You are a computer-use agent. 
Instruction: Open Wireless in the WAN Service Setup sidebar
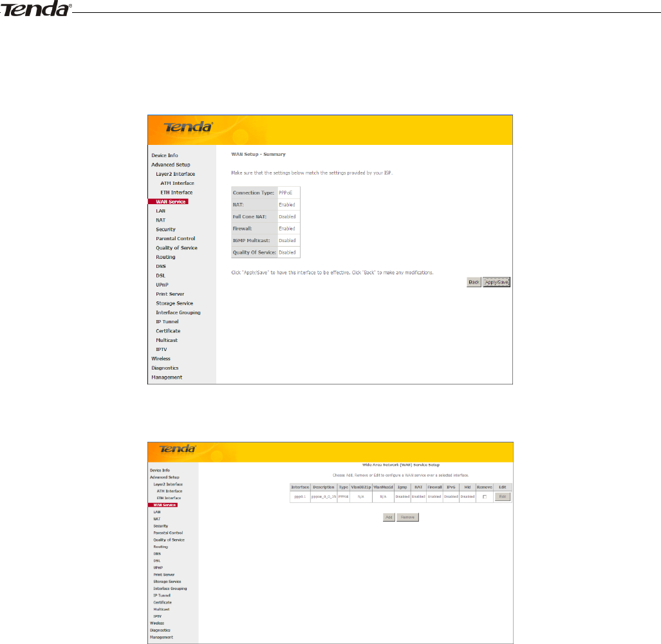[157, 623]
